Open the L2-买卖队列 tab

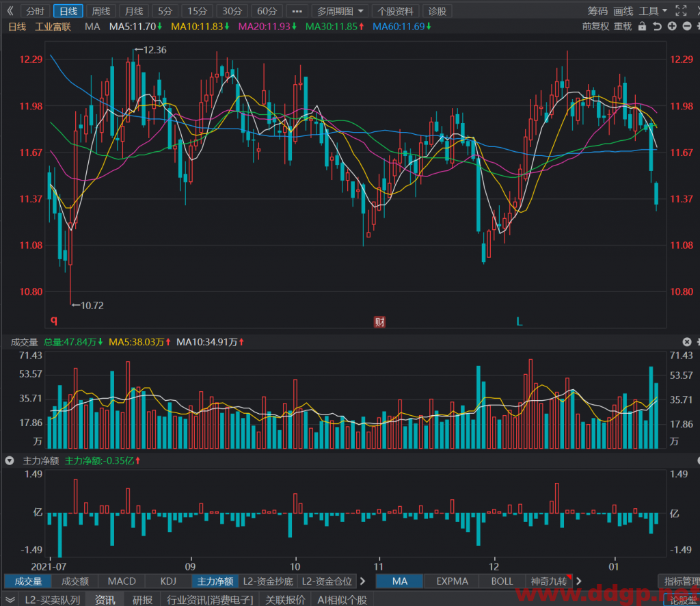click(x=52, y=600)
